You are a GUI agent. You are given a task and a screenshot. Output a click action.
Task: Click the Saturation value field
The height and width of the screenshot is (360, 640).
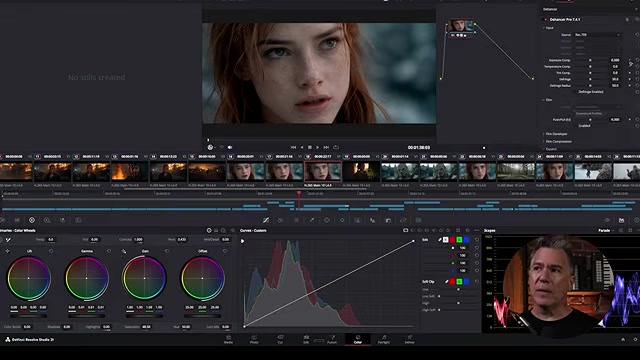tap(146, 327)
